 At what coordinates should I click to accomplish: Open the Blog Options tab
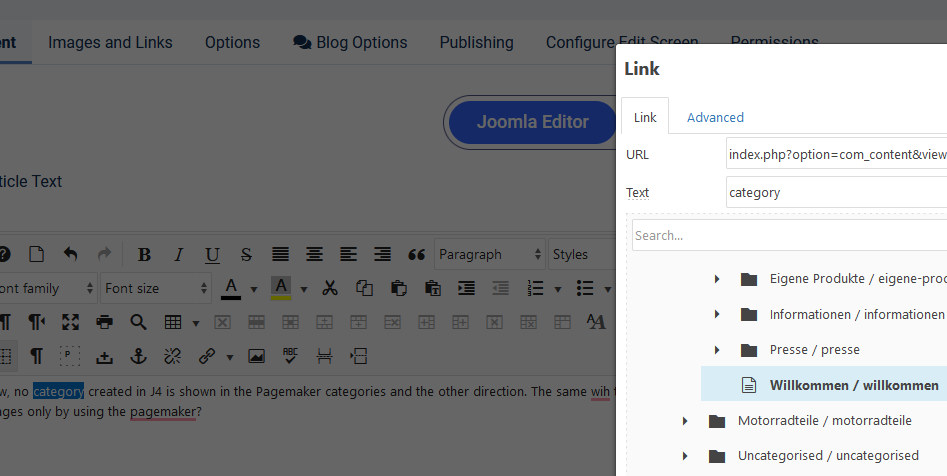(x=350, y=42)
